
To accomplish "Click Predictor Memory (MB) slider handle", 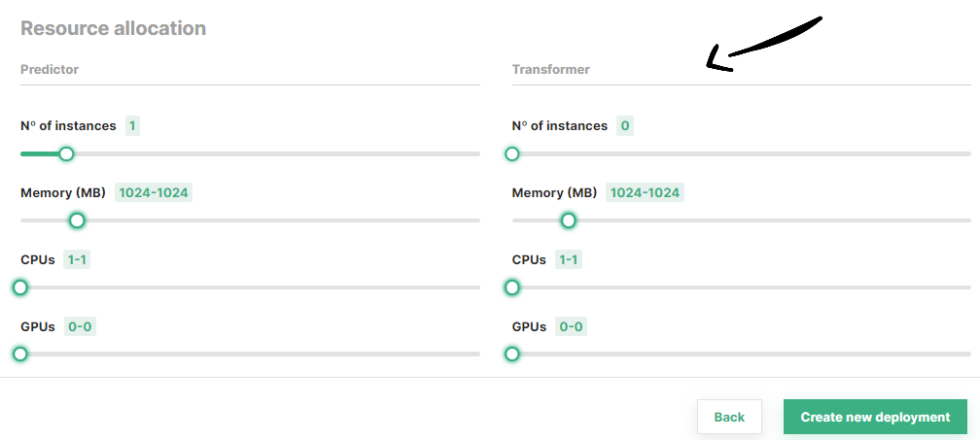I will [x=78, y=220].
